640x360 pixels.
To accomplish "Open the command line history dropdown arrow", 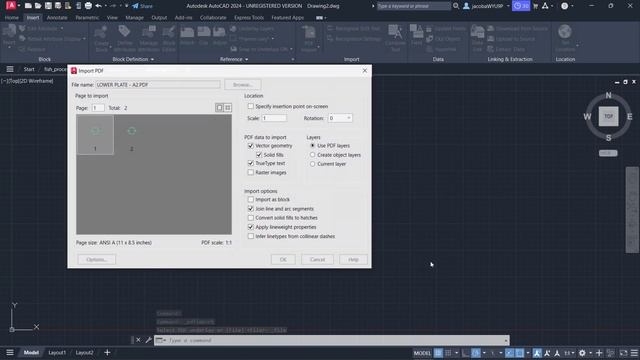I will [x=506, y=340].
